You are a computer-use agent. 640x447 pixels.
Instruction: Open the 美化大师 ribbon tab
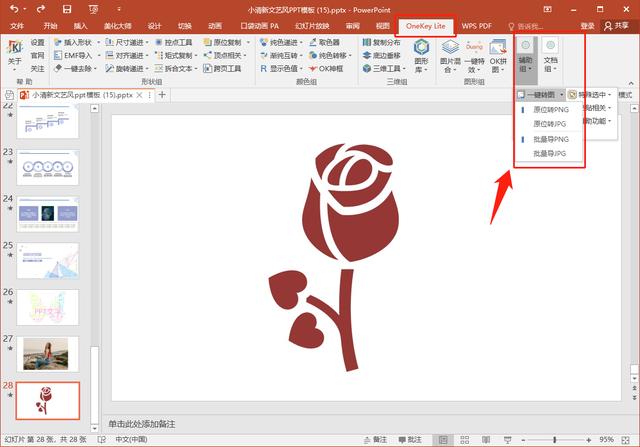116,25
